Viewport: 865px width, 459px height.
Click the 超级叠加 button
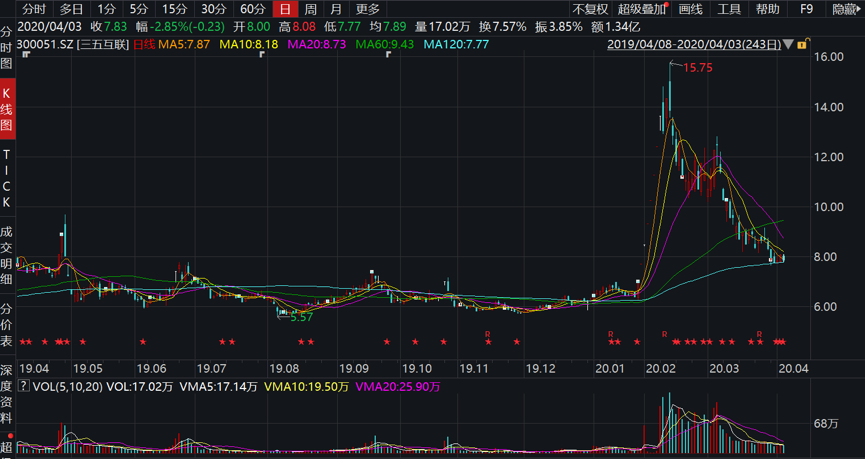click(x=642, y=9)
